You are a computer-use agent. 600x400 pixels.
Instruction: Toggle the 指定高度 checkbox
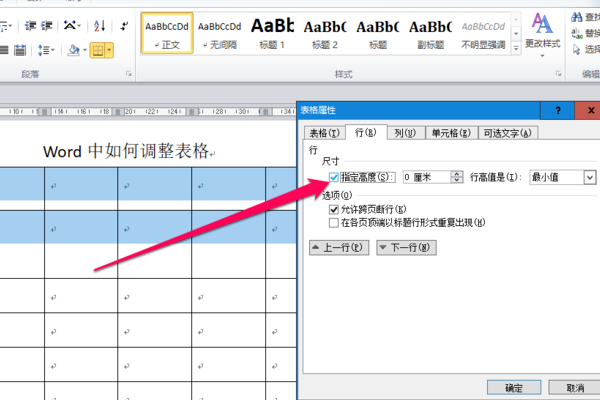coord(334,177)
